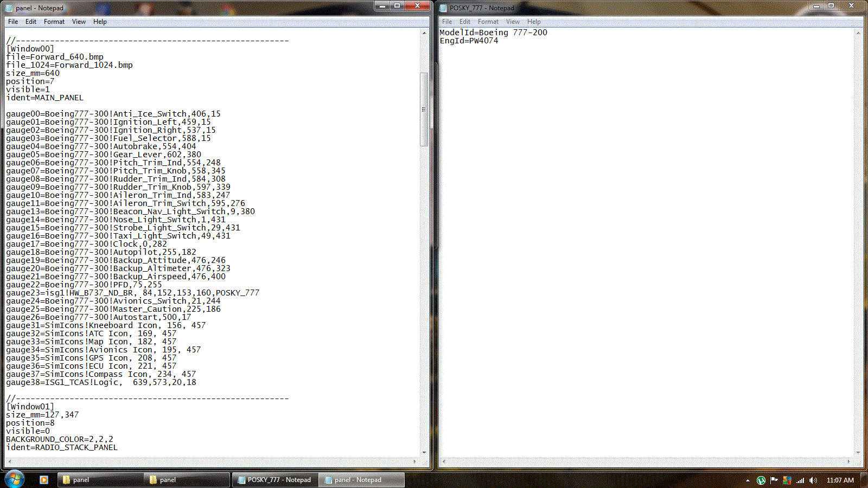868x488 pixels.
Task: Click the gauge04 Autobrake line
Action: click(x=101, y=146)
